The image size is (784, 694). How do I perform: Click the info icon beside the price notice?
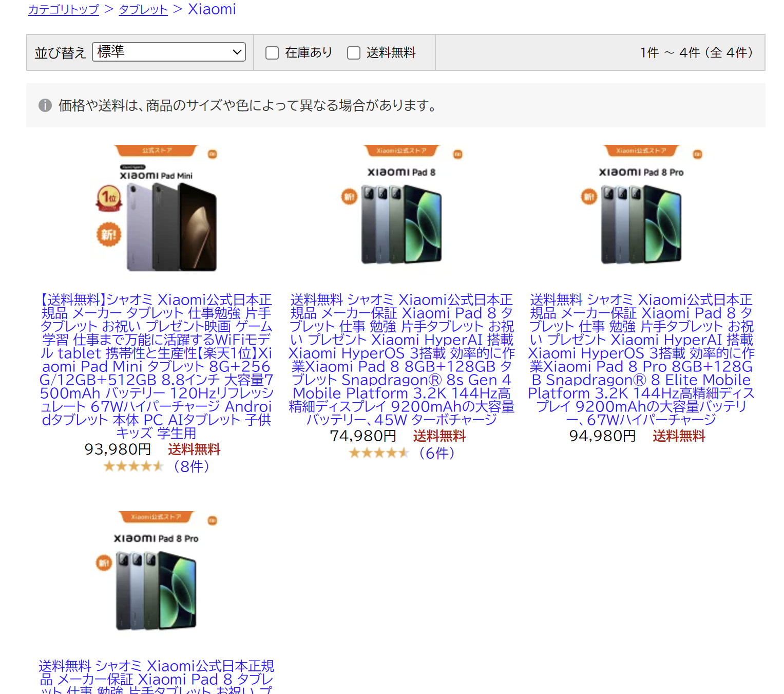tap(45, 105)
